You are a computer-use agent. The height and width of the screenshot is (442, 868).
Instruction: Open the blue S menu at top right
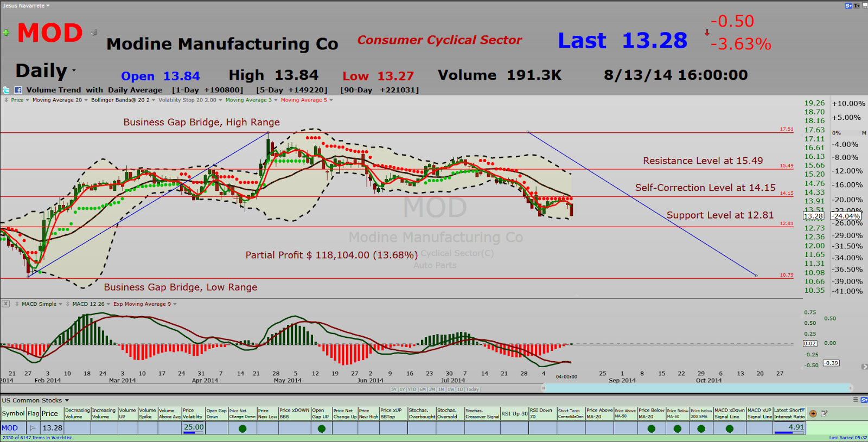coord(848,6)
